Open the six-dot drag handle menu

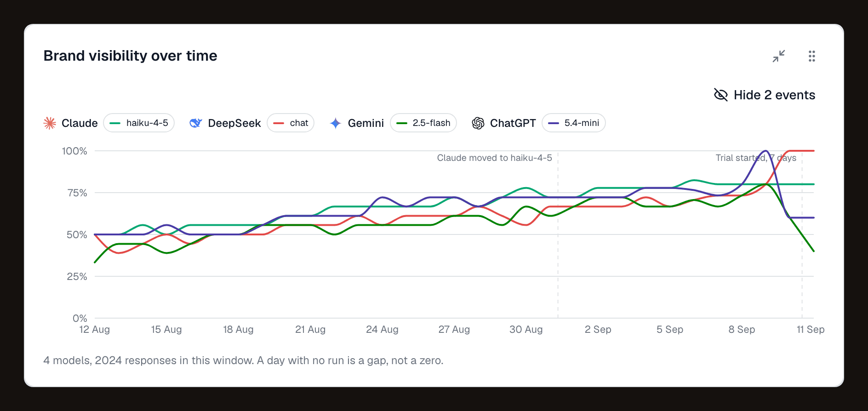tap(812, 56)
